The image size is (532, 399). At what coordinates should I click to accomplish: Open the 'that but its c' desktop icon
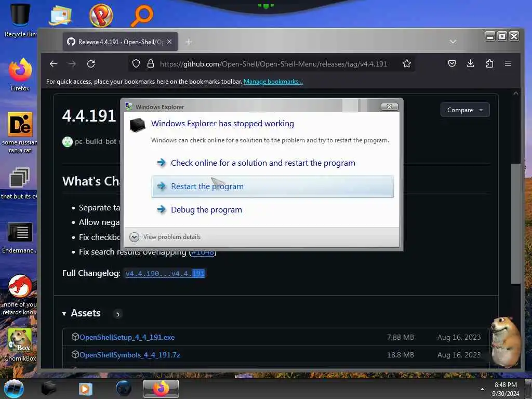tap(19, 183)
